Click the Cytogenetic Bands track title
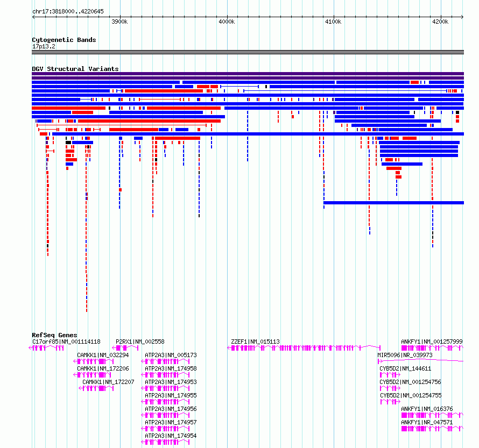The width and height of the screenshot is (479, 448). tap(64, 40)
